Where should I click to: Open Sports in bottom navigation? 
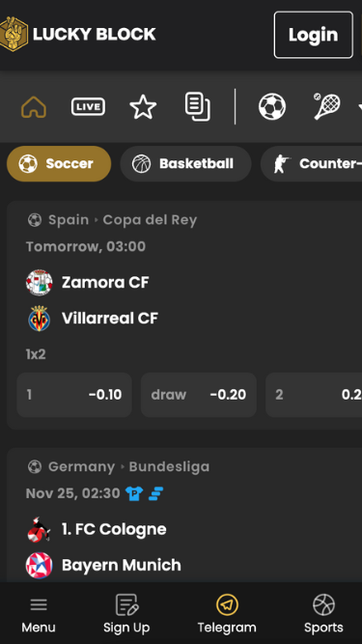323,614
